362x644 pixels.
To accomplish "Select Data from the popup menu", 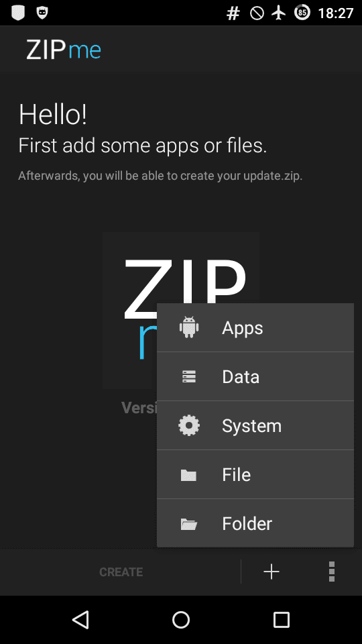I will click(255, 376).
